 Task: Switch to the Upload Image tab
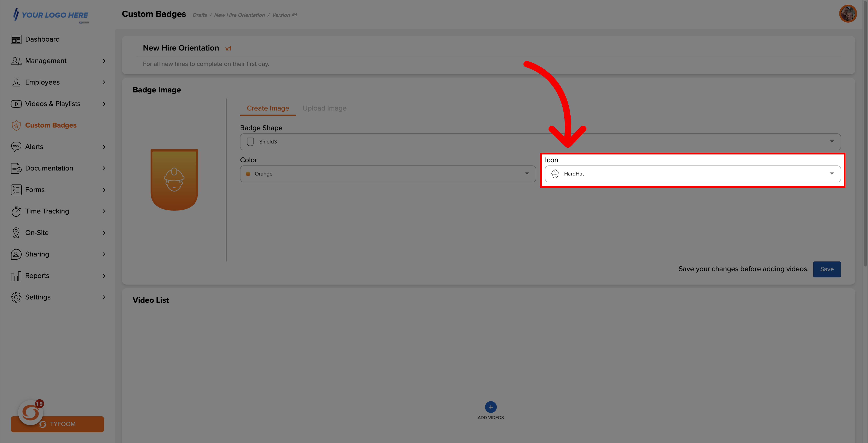pyautogui.click(x=324, y=108)
